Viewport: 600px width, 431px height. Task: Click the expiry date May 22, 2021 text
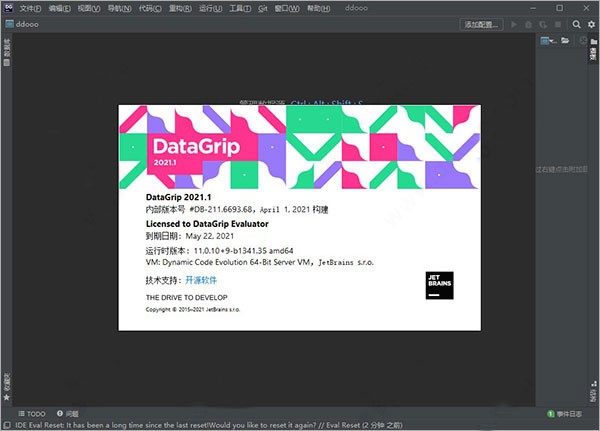pyautogui.click(x=210, y=236)
